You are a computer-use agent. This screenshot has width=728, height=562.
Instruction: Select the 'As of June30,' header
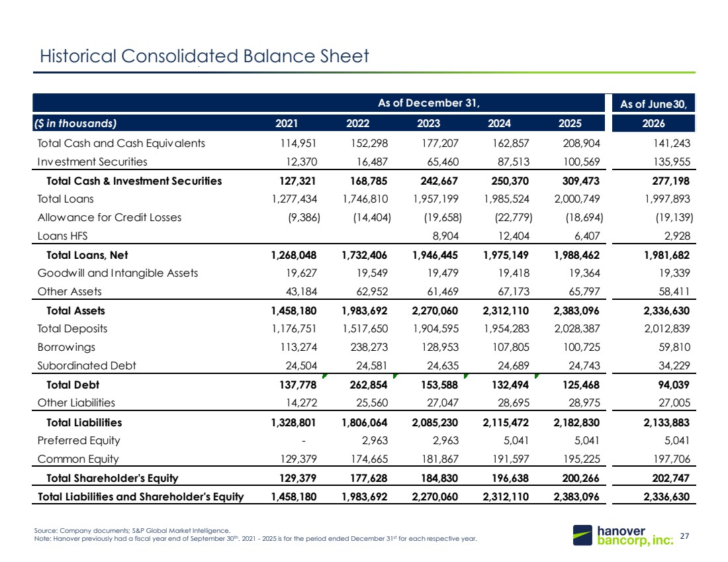(653, 105)
